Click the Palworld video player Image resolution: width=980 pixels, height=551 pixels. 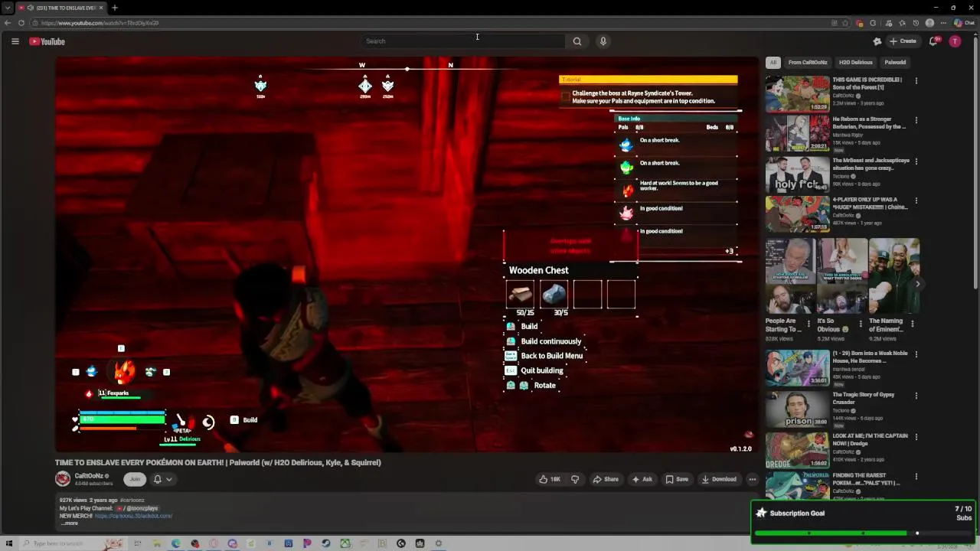click(x=407, y=255)
